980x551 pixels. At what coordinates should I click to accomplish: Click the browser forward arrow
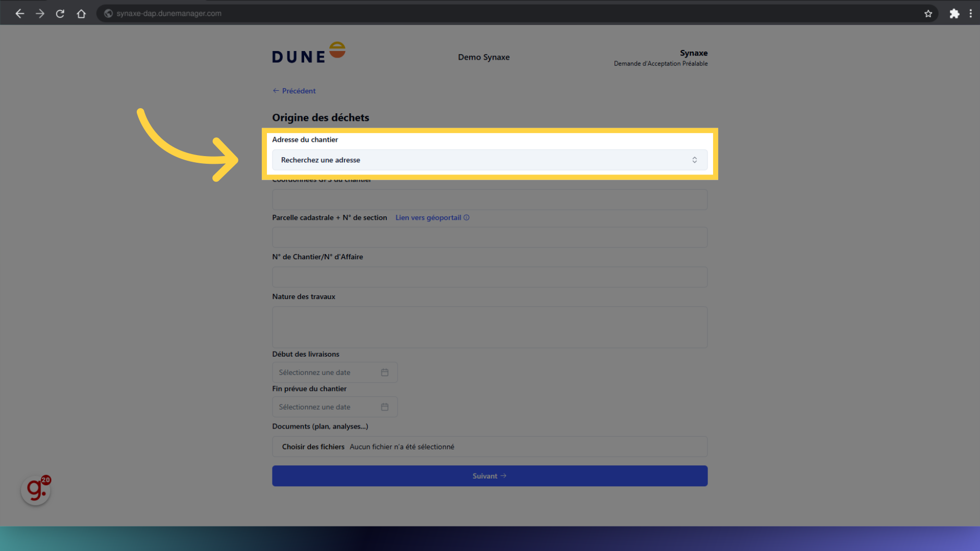(x=40, y=14)
